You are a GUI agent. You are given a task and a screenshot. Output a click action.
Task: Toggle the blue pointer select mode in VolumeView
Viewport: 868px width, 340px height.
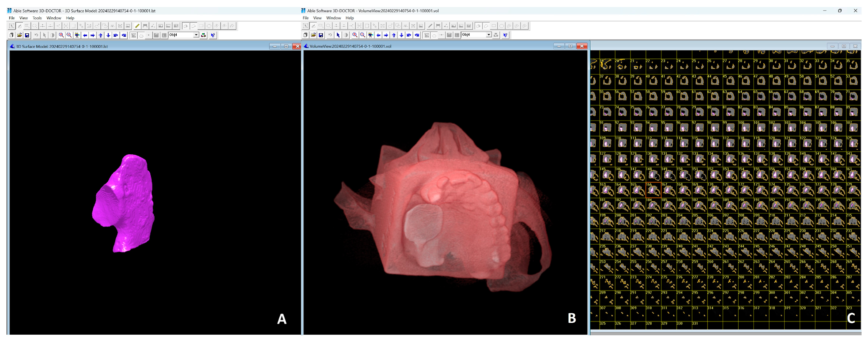[x=338, y=35]
